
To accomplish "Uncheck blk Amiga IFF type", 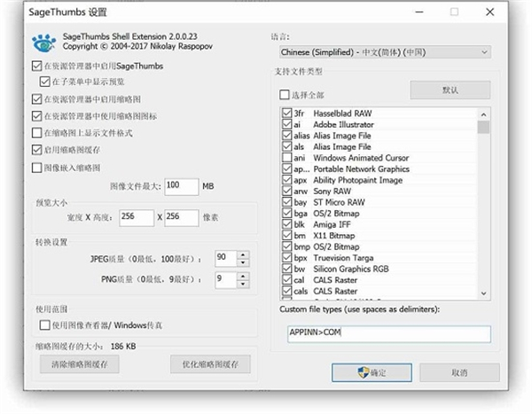I will pyautogui.click(x=287, y=224).
